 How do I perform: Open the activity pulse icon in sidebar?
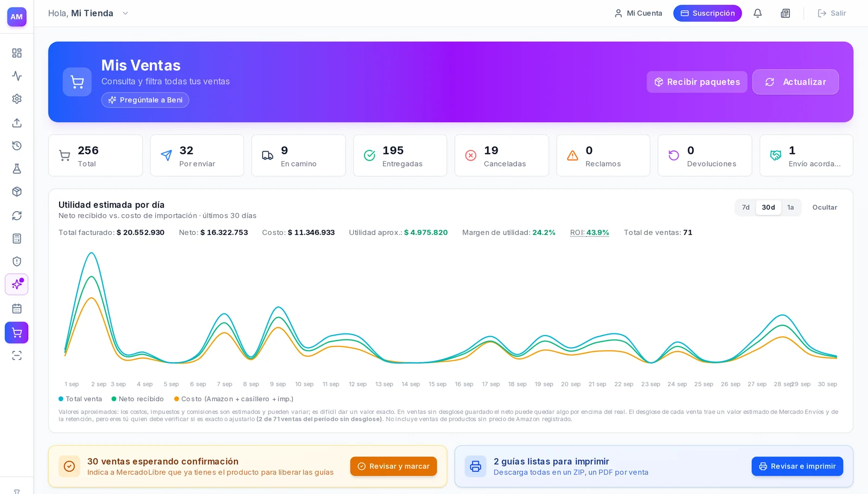(x=17, y=76)
